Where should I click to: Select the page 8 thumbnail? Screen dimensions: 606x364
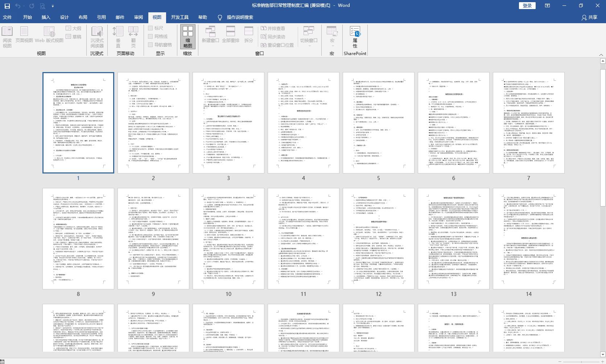pos(78,239)
